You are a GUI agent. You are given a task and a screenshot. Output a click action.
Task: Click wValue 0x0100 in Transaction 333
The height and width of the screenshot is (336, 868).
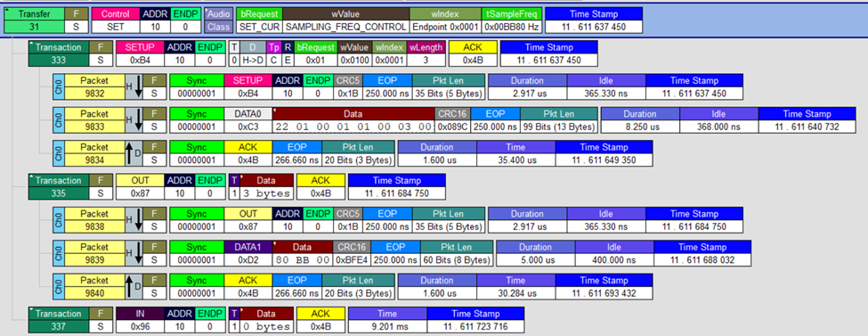(x=354, y=53)
